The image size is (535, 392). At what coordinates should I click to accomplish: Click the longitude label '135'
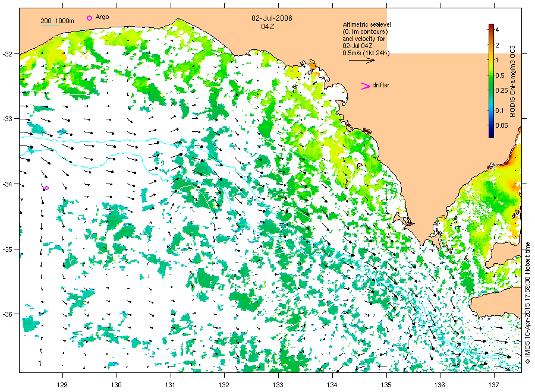pyautogui.click(x=386, y=385)
